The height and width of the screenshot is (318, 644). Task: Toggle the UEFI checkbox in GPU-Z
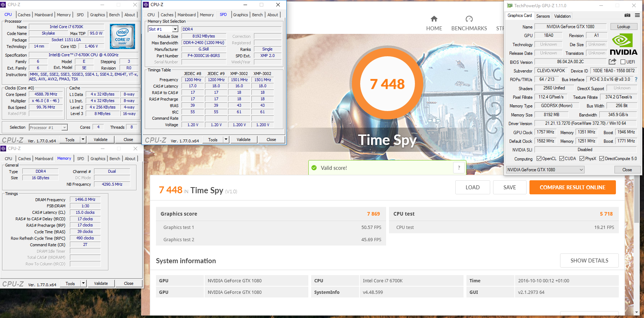pyautogui.click(x=623, y=62)
